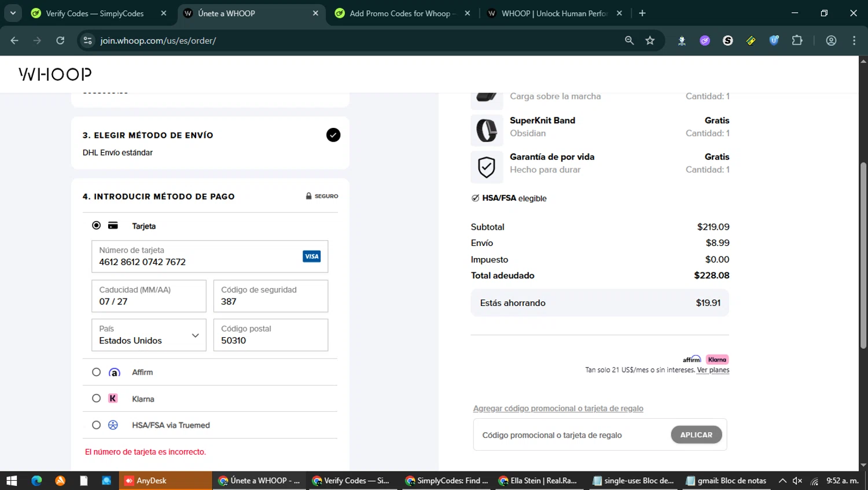Screen dimensions: 868x490
Task: Click the 'Total adeudado' label
Action: click(x=502, y=275)
